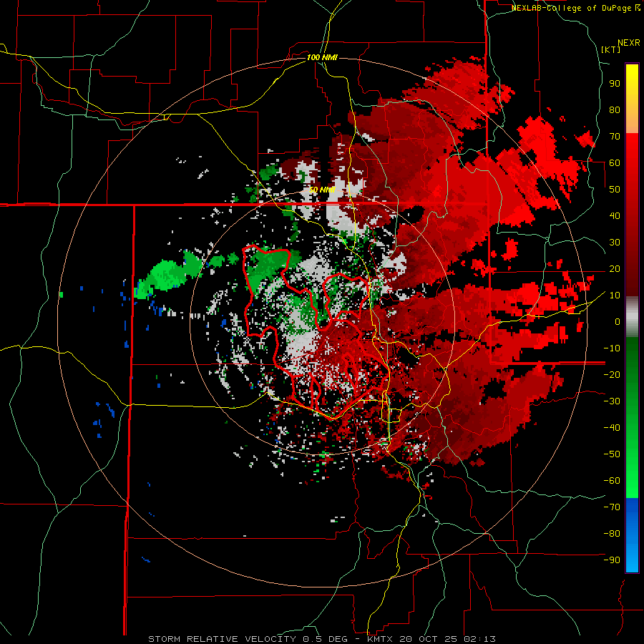Click the -10 knot legend label
This screenshot has height=644, width=644.
click(612, 348)
